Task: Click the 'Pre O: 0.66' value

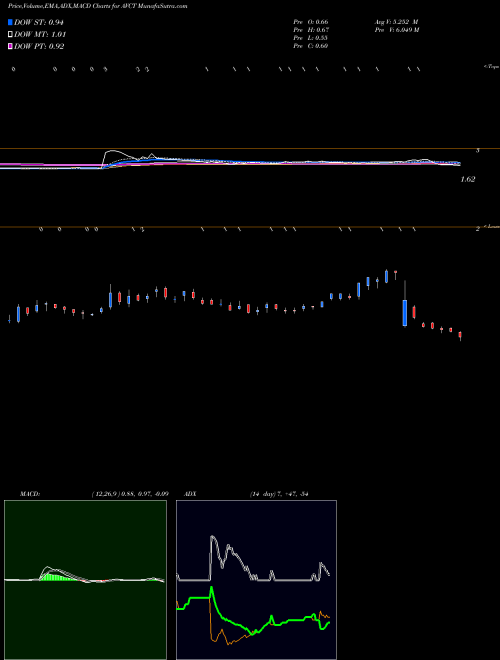Action: click(x=311, y=22)
